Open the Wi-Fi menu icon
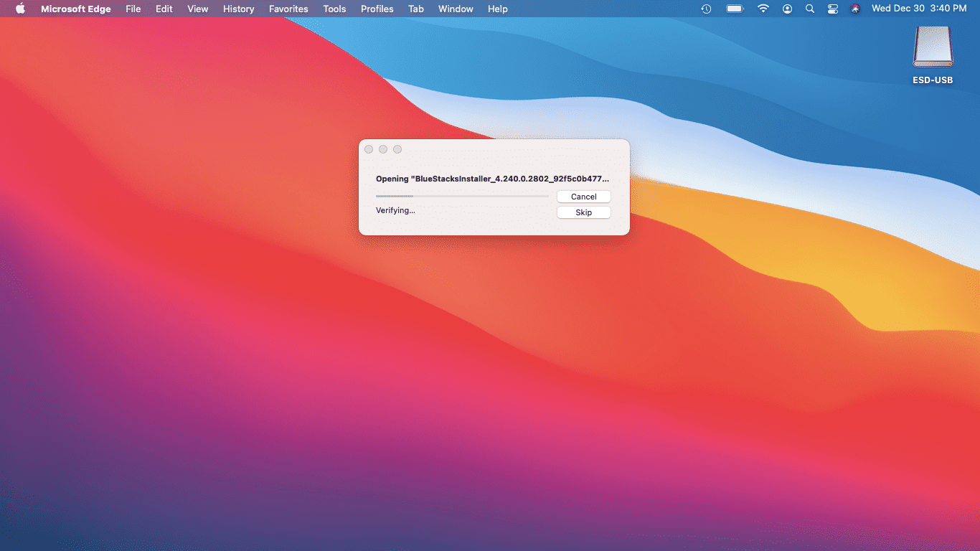The width and height of the screenshot is (980, 551). click(763, 9)
